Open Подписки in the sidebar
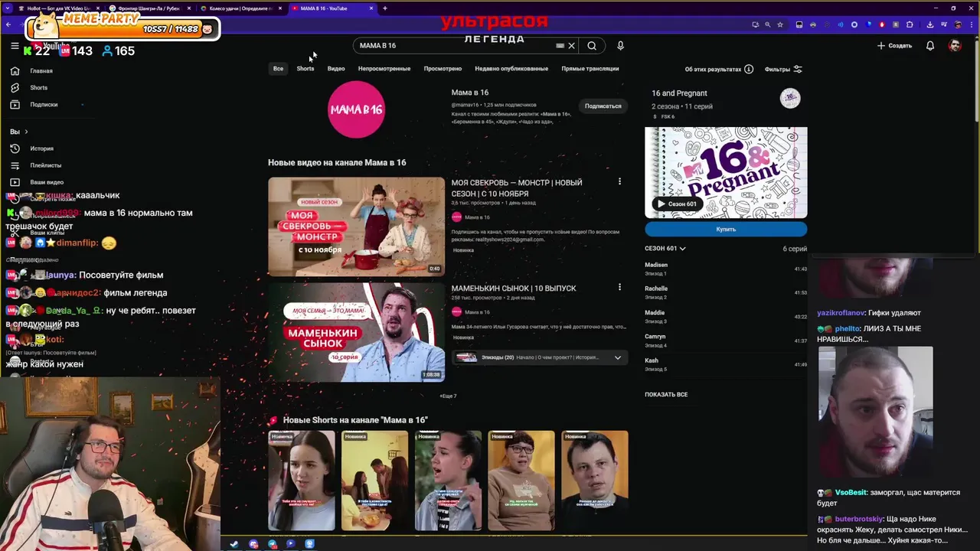The height and width of the screenshot is (551, 980). pos(44,105)
